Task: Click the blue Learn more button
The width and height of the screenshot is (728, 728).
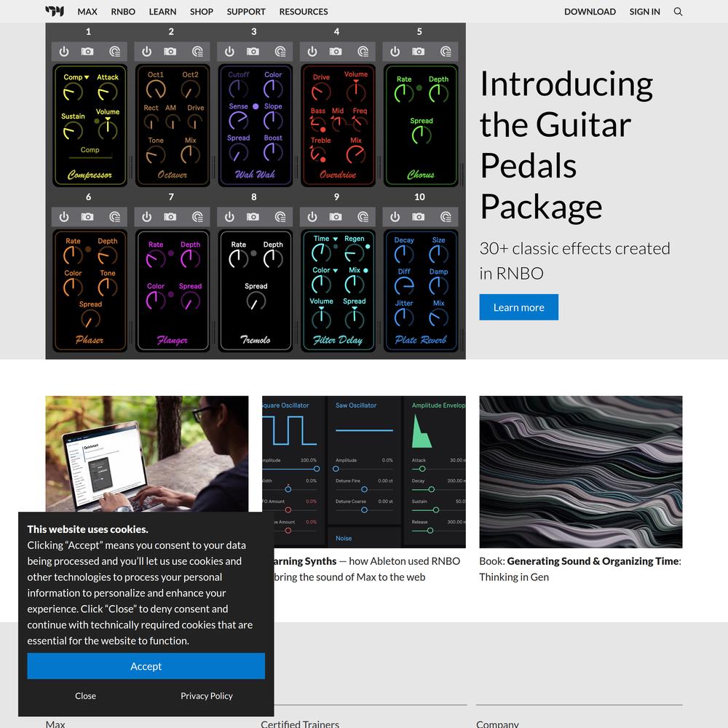Action: [518, 307]
